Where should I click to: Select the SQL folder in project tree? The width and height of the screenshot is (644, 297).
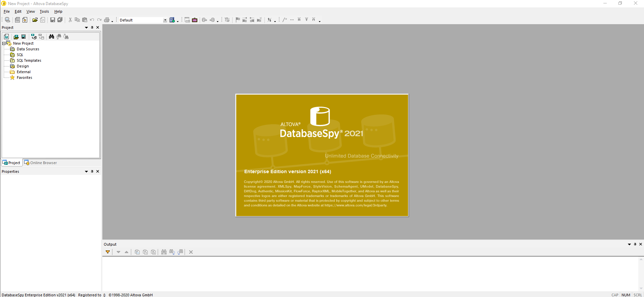click(x=20, y=55)
